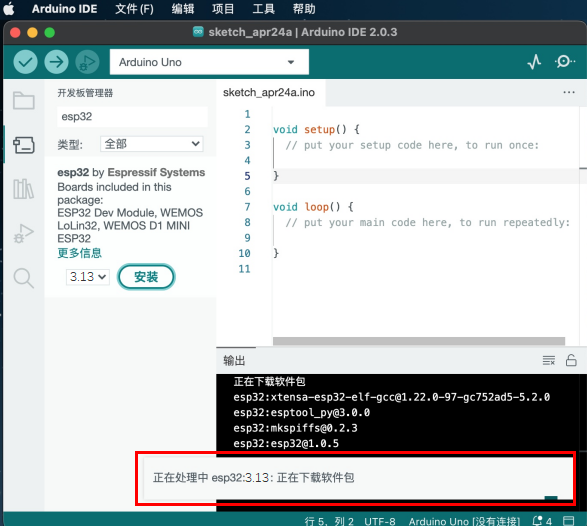Screen dimensions: 587x526
Task: Open the Serial Plotter icon
Action: pos(534,62)
